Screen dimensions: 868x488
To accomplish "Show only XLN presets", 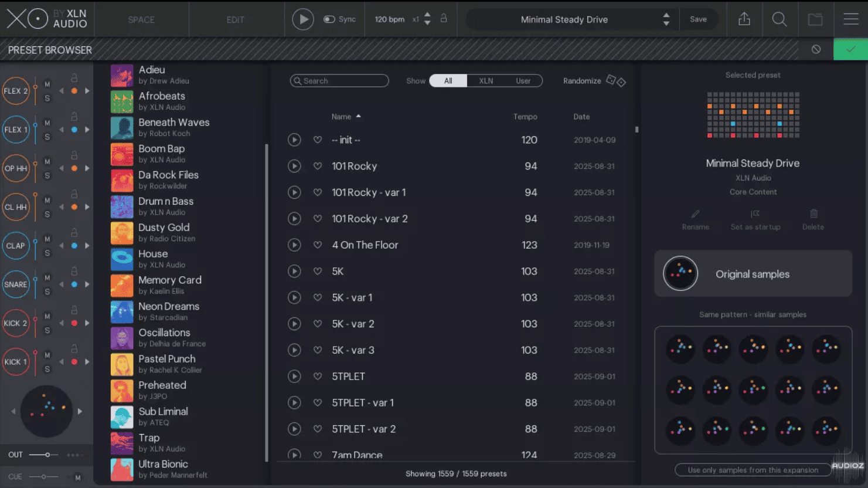I will tap(486, 81).
